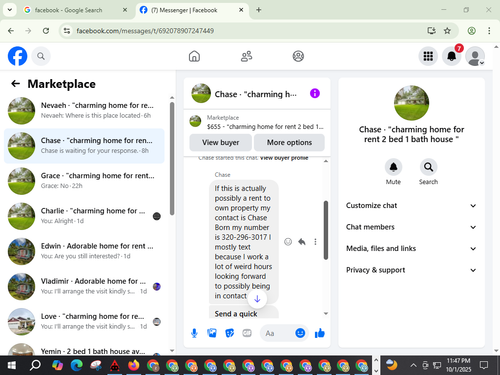Screen dimensions: 500x375
Task: Go back using the Marketplace arrow
Action: [x=15, y=84]
